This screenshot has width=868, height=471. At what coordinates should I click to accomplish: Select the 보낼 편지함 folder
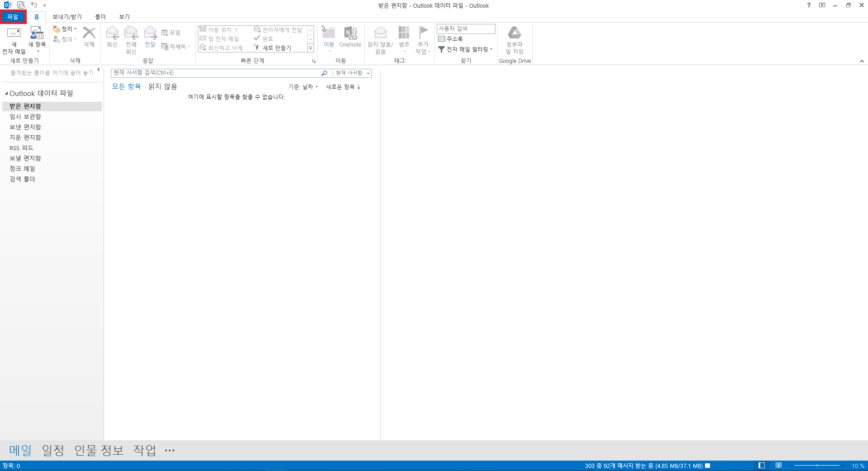pyautogui.click(x=52, y=158)
